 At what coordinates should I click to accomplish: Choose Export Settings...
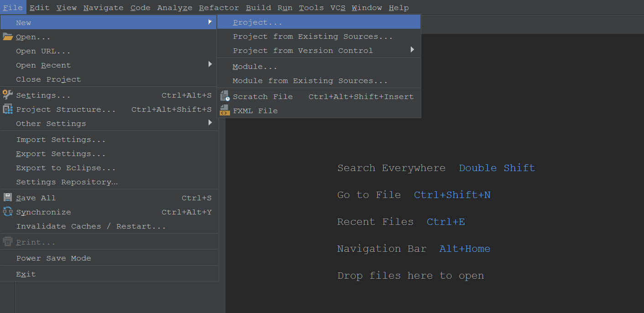[109, 154]
